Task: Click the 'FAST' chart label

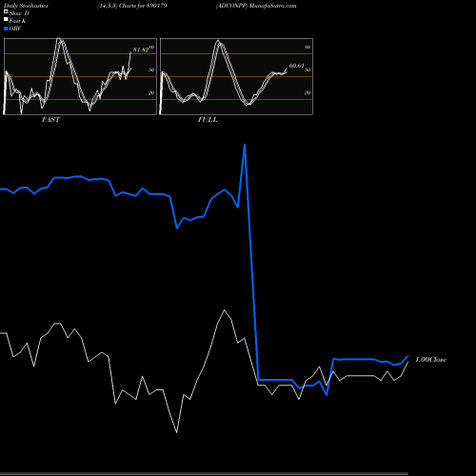Action: tap(50, 120)
